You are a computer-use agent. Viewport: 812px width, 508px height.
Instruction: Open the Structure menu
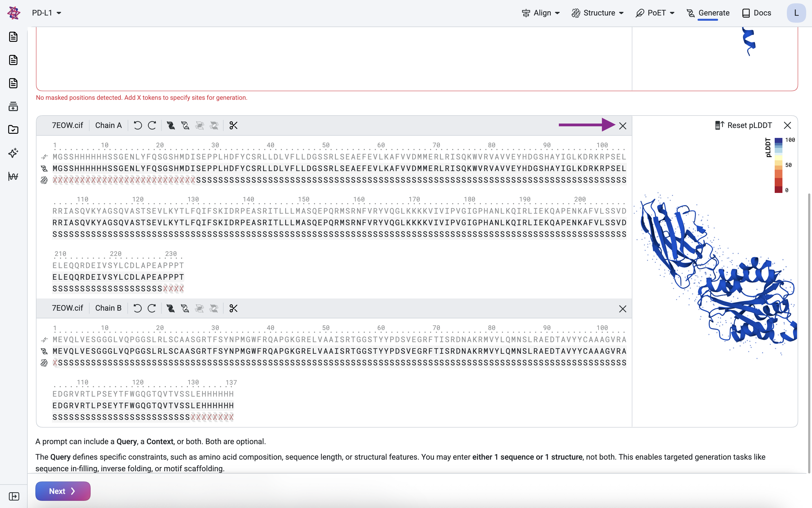(x=598, y=13)
